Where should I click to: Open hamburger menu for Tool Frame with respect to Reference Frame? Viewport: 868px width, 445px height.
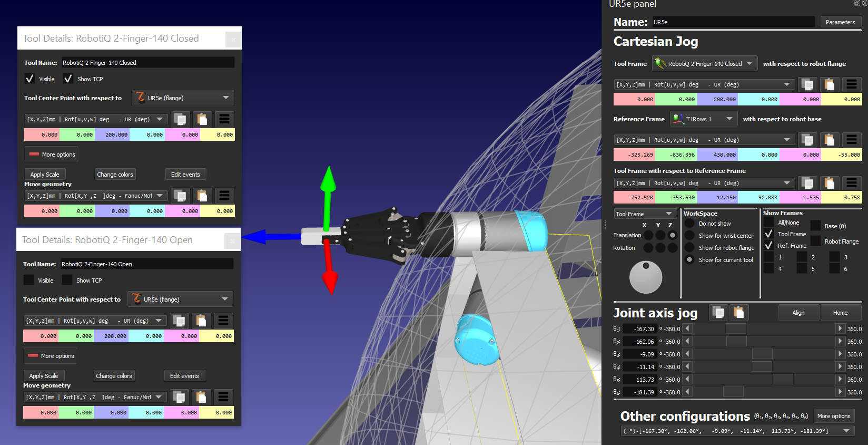coord(851,183)
